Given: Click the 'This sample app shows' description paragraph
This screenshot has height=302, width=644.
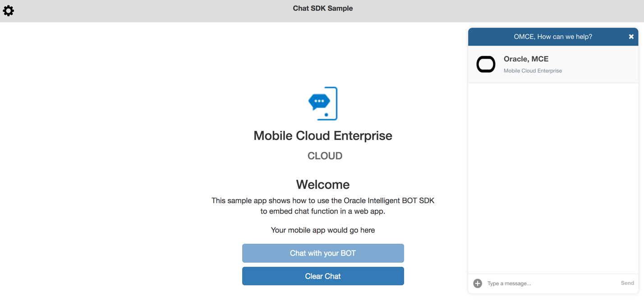Looking at the screenshot, I should [x=323, y=206].
